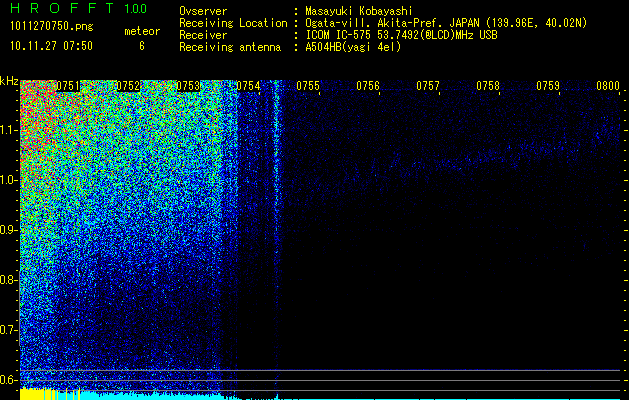
Task: Click antenna value A504HB(yagi 4el)
Action: [x=353, y=47]
